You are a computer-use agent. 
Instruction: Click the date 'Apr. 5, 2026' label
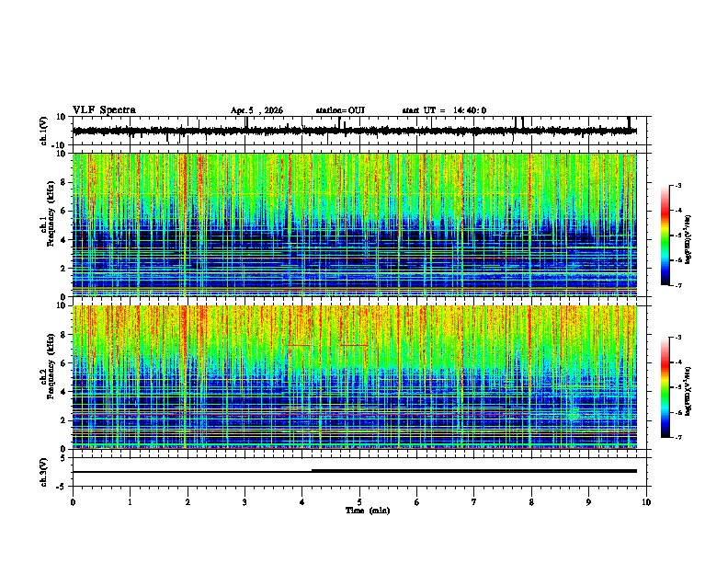coord(256,110)
